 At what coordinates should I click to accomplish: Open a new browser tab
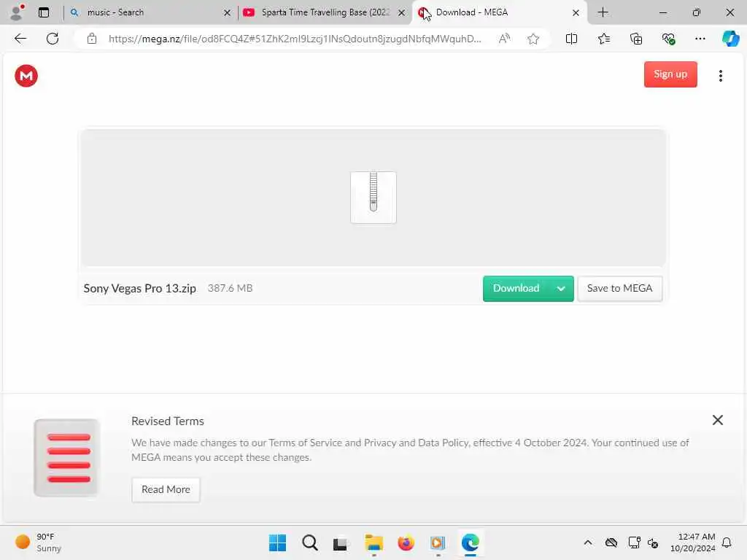click(603, 12)
